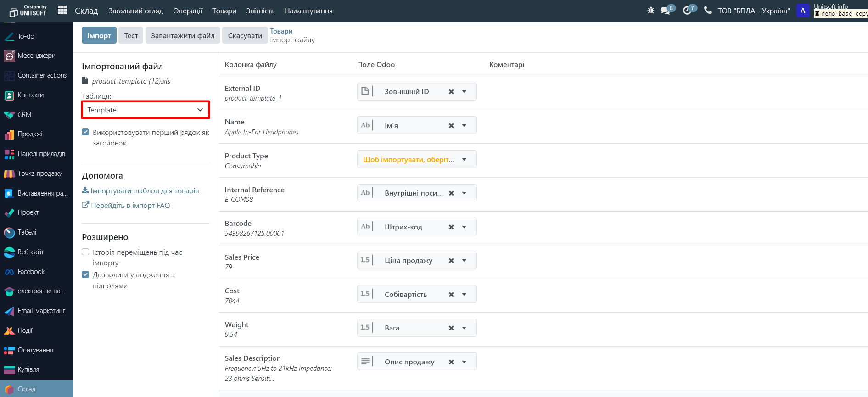Open the activities clock icon
This screenshot has width=868, height=397.
click(x=687, y=11)
